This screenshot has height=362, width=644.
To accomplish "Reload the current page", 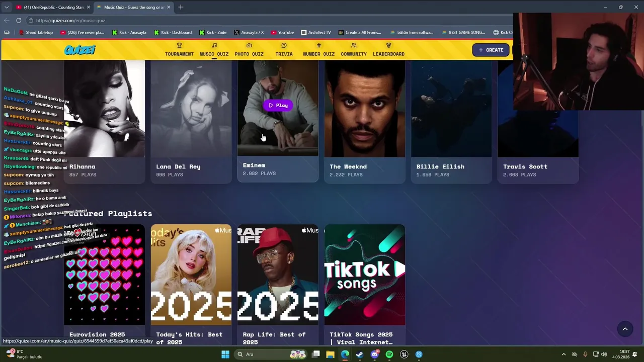I will [19, 21].
